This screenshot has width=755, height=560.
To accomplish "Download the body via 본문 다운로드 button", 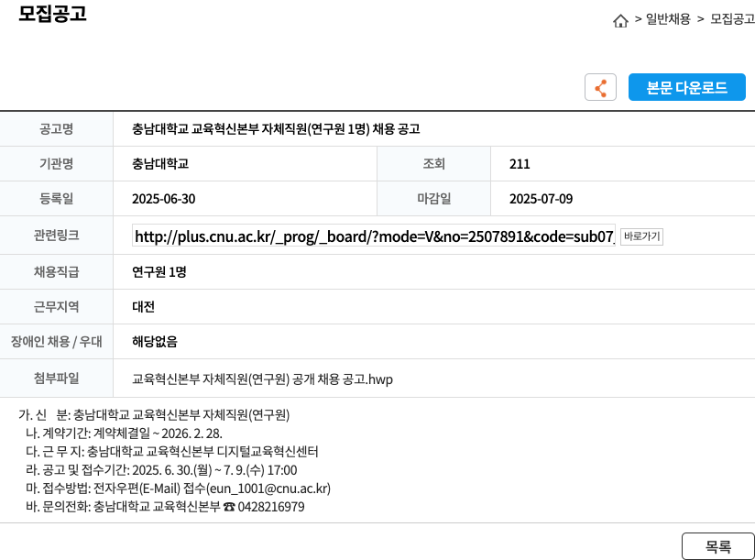I will point(686,88).
